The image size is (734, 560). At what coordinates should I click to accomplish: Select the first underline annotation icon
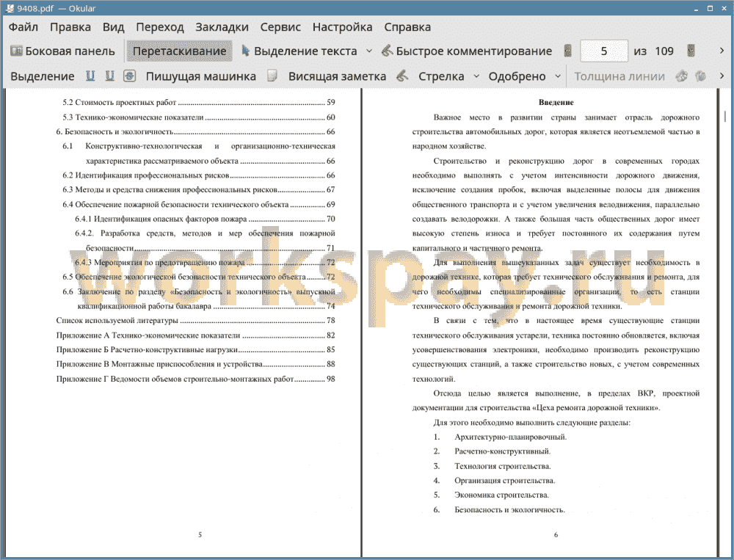click(x=90, y=76)
